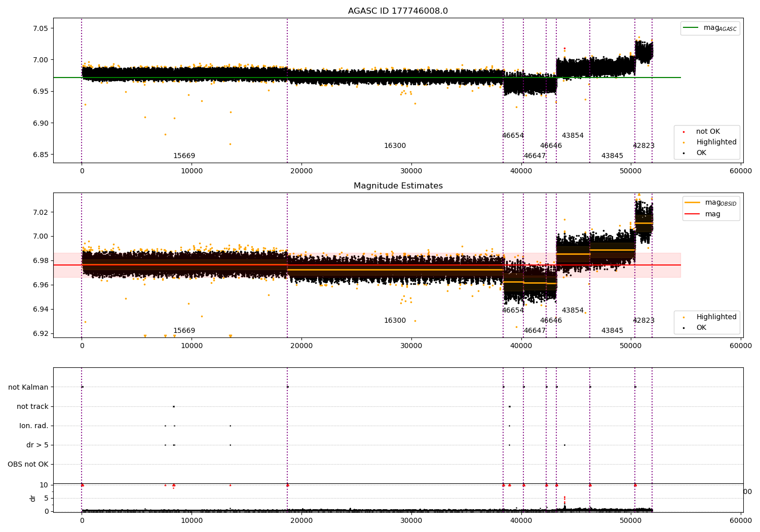
Task: Click OBSID label 46654 in Magnitude Estimates plot
Action: tap(513, 311)
